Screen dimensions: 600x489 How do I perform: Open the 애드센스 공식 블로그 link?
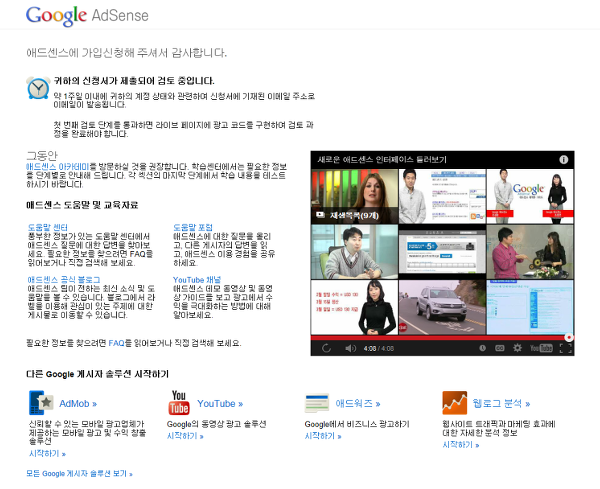(x=64, y=280)
